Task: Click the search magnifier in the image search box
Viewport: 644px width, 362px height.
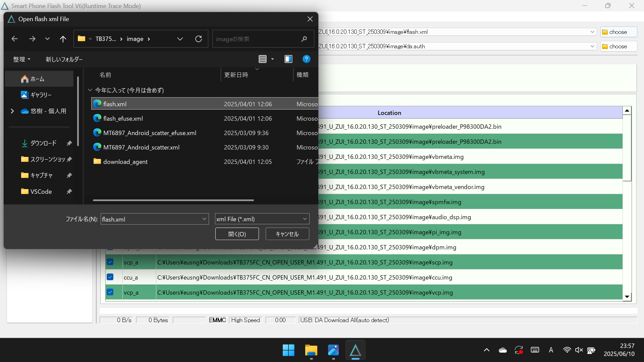Action: [x=304, y=39]
